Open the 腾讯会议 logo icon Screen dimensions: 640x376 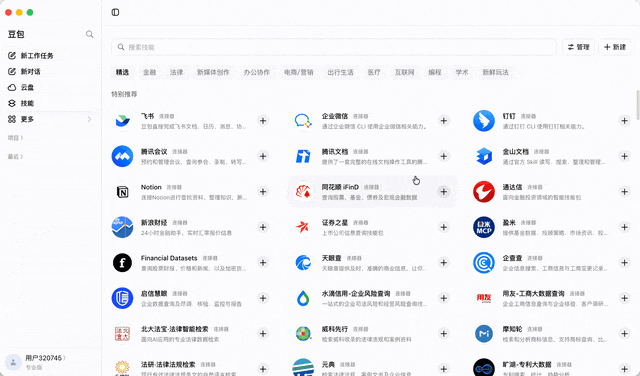tap(122, 156)
